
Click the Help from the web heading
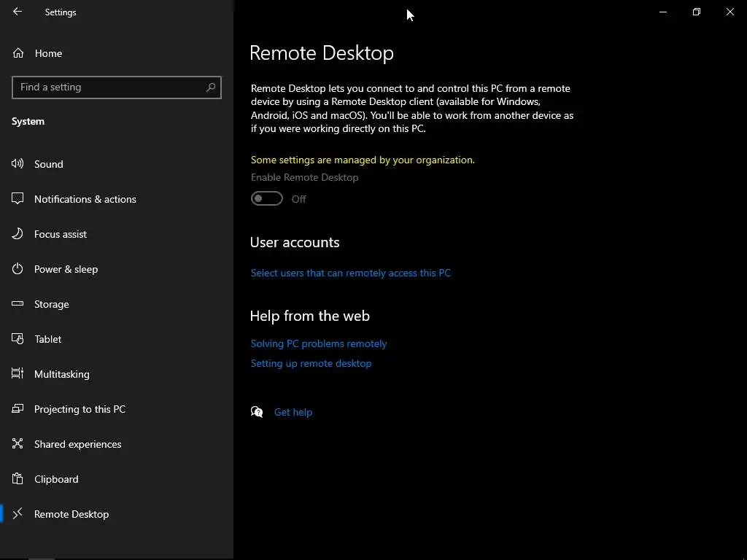coord(309,316)
